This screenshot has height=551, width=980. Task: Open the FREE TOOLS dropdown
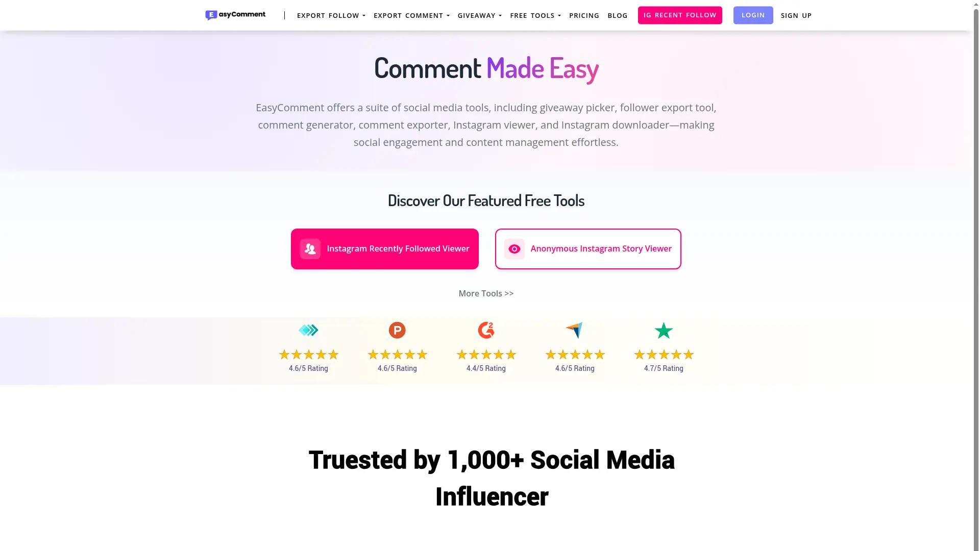pyautogui.click(x=534, y=15)
